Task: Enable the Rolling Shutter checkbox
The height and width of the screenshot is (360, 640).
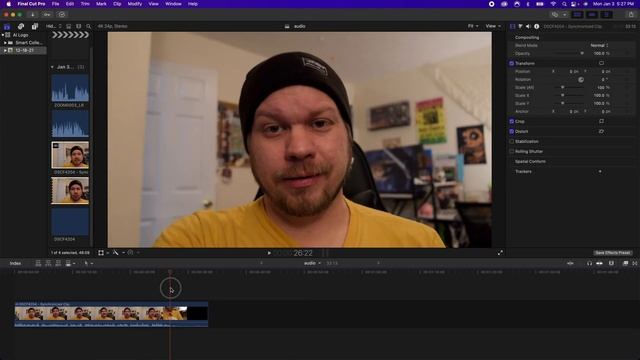Action: [511, 151]
